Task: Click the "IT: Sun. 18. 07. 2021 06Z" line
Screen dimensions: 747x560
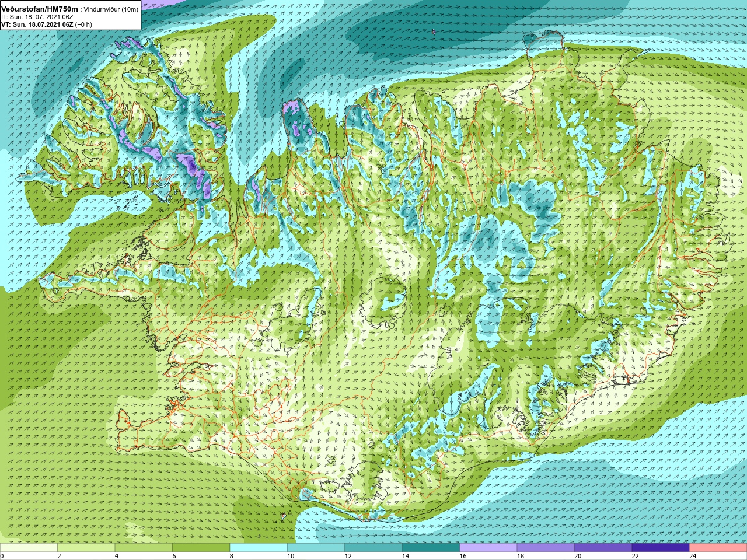Action: pos(37,17)
